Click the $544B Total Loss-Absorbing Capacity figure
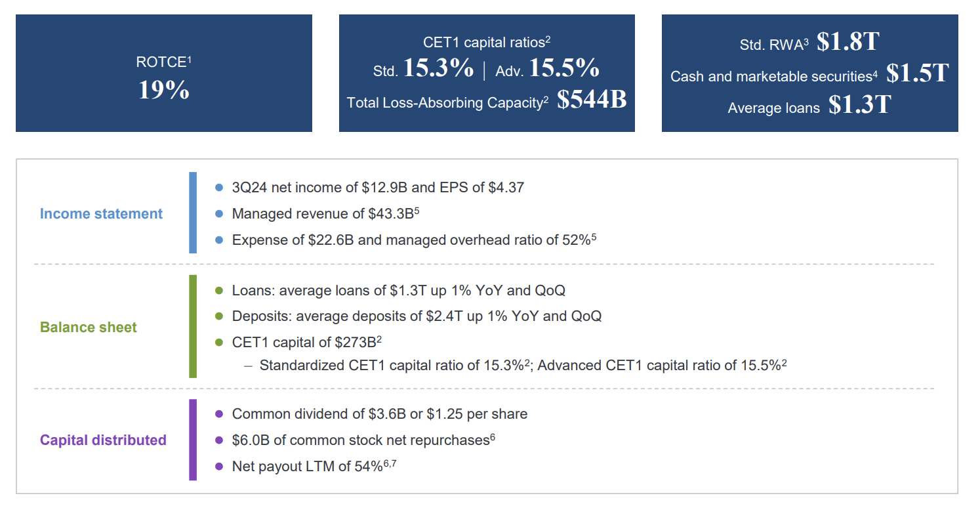This screenshot has width=980, height=508. tap(592, 100)
